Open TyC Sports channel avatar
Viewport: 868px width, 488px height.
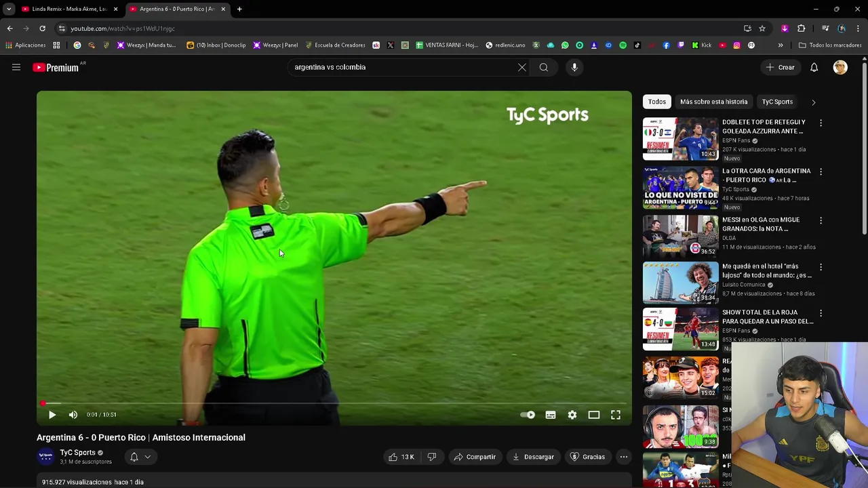45,457
